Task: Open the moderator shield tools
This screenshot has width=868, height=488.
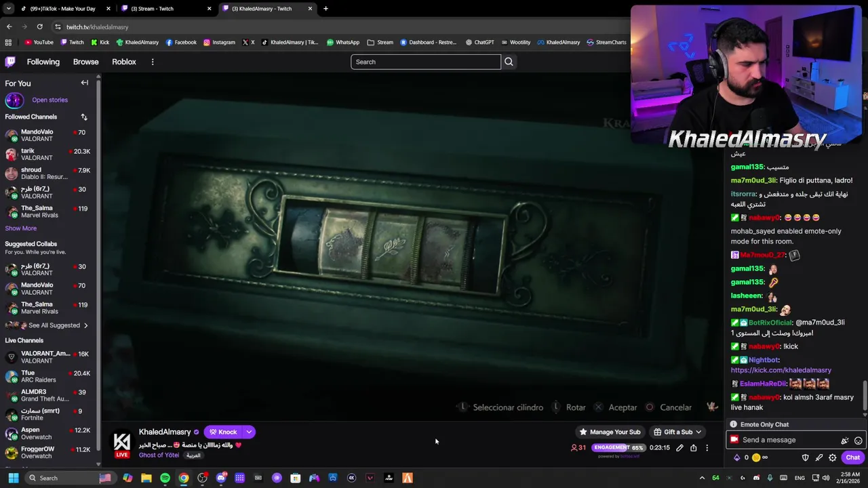Action: [806, 457]
